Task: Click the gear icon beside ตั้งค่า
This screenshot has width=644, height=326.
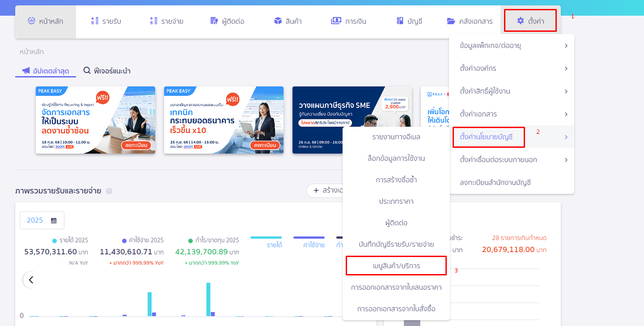Action: [520, 21]
